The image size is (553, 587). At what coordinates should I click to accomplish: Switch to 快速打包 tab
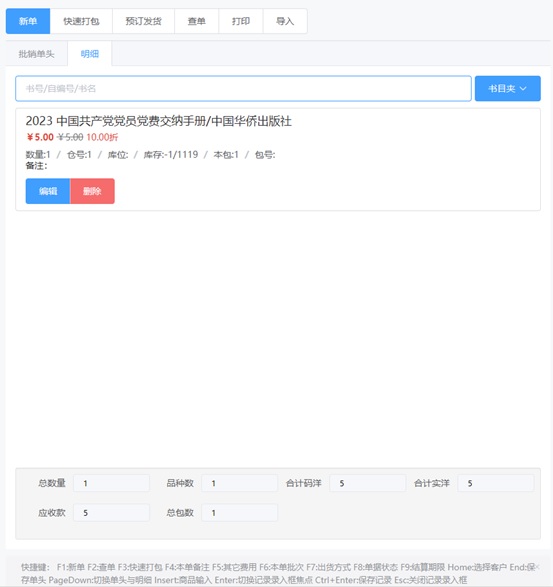81,21
